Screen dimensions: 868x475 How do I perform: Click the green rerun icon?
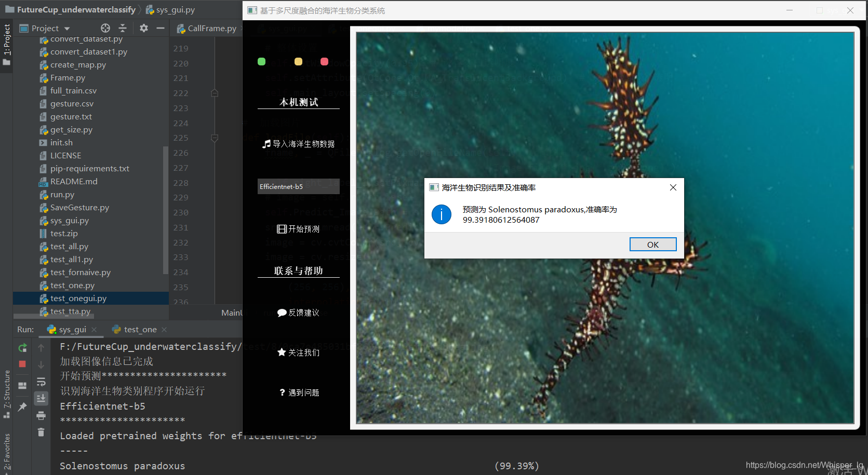(x=22, y=348)
